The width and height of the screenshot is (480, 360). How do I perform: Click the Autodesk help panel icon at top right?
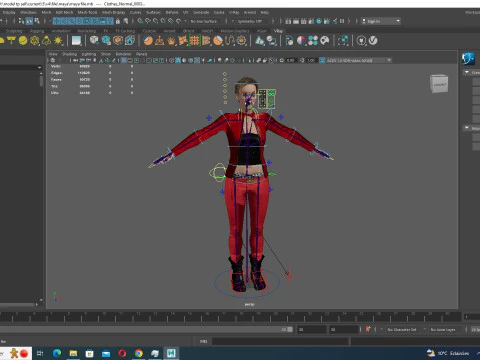(468, 59)
